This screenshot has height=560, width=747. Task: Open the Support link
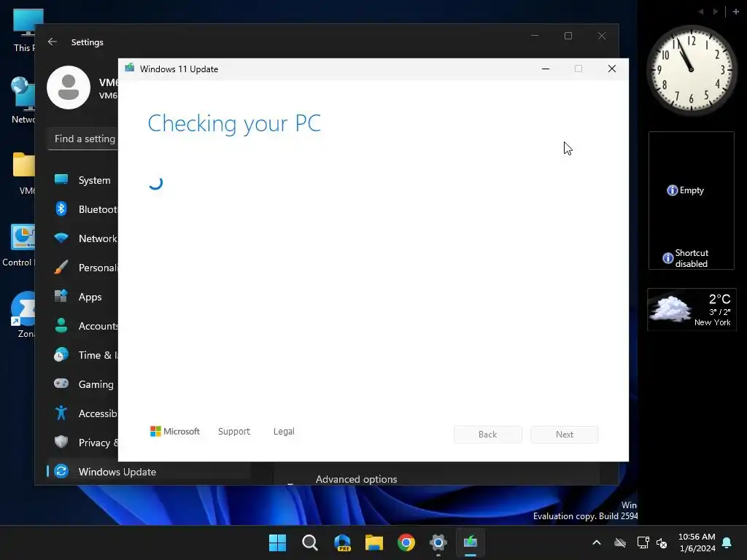234,432
